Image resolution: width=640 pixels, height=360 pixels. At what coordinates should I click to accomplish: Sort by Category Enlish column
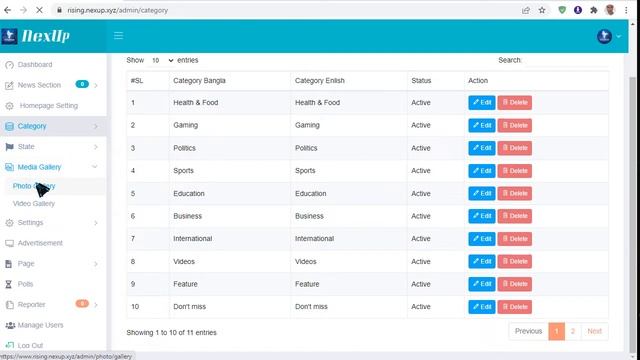coord(349,81)
